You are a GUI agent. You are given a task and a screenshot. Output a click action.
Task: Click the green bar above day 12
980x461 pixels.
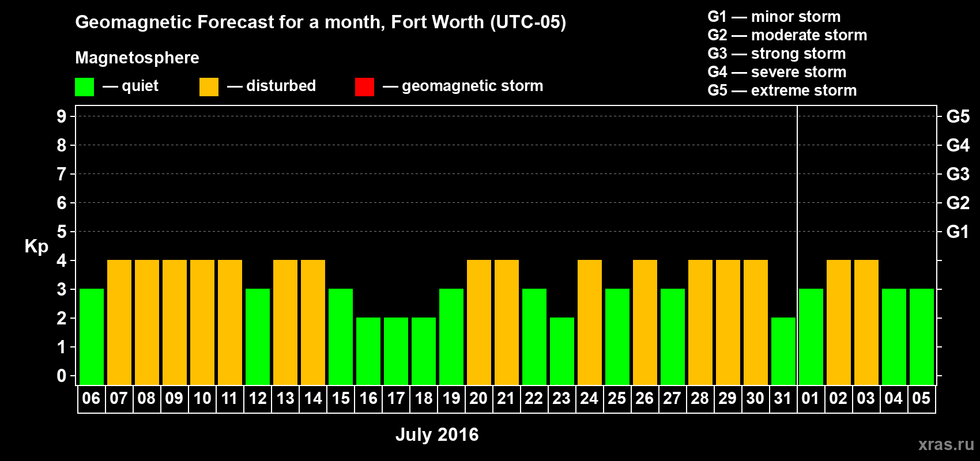click(x=258, y=337)
